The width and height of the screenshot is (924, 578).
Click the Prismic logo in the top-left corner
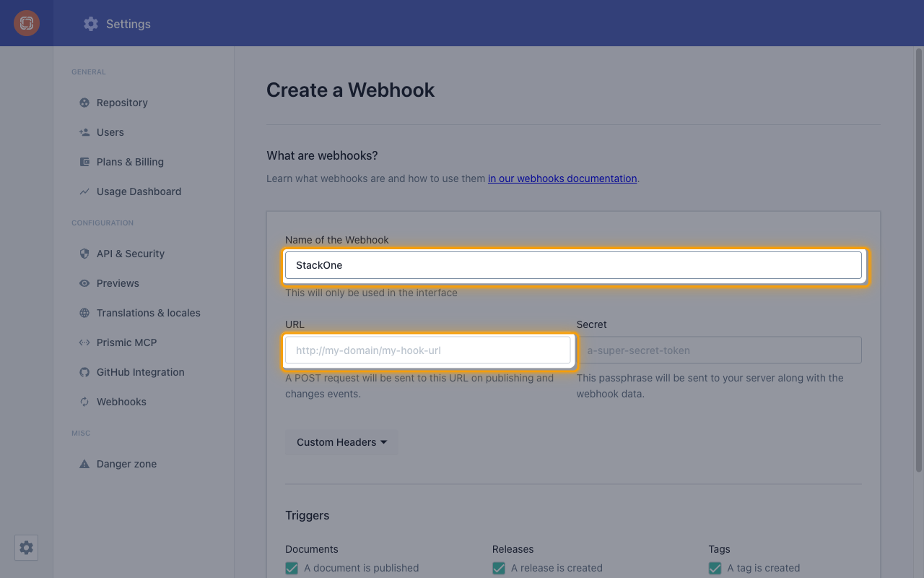[x=27, y=23]
